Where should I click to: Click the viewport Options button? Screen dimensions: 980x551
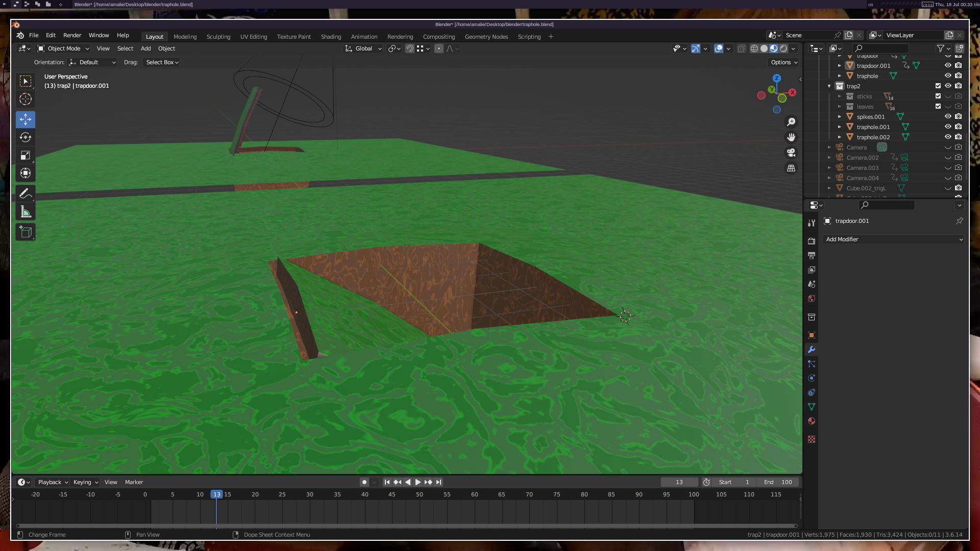point(783,62)
